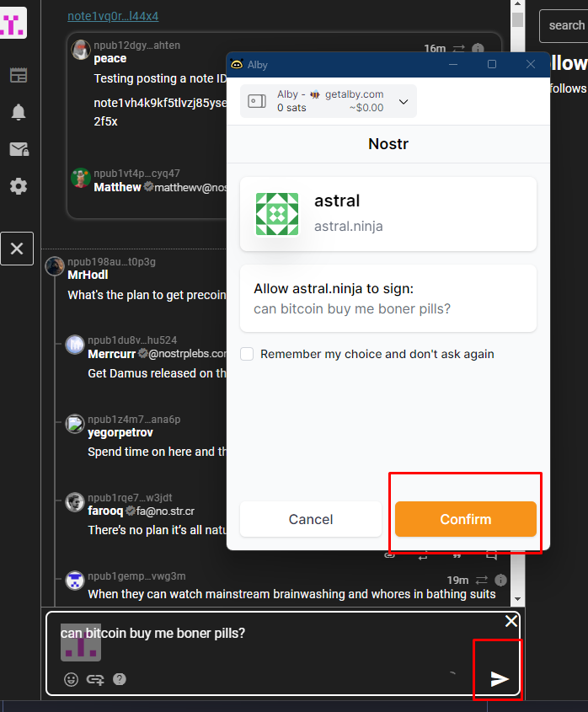Open help question mark in composer
This screenshot has width=588, height=712.
point(120,679)
